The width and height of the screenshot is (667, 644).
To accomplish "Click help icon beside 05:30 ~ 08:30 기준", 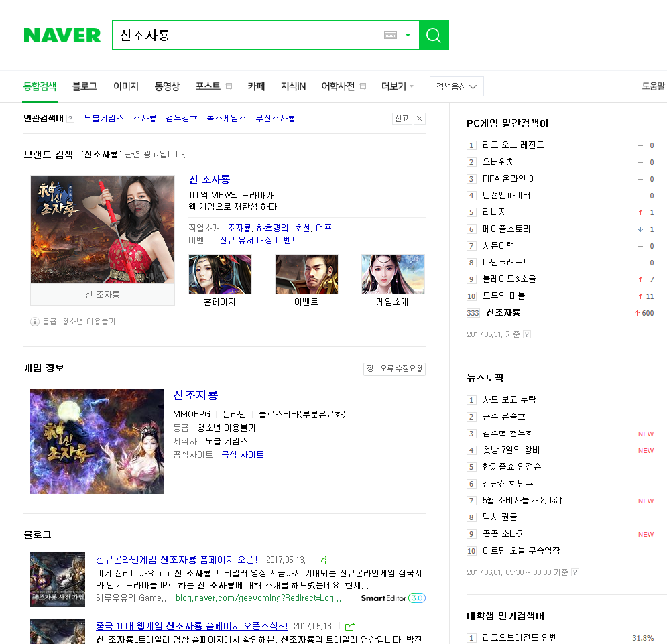I will click(574, 572).
